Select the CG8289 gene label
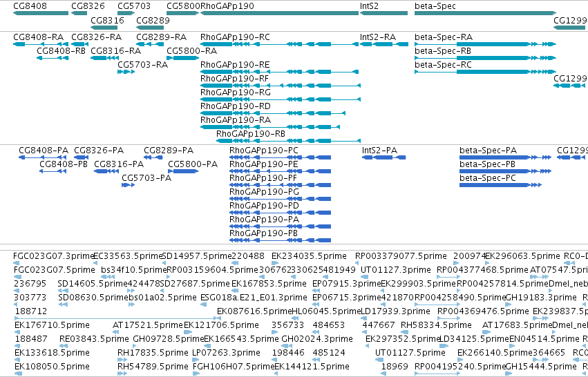 153,20
